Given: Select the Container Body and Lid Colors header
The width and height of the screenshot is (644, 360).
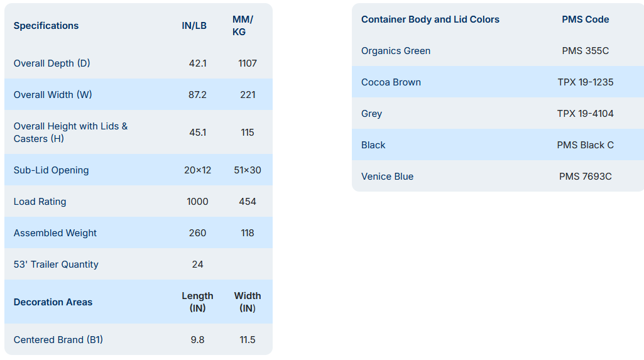Looking at the screenshot, I should [430, 19].
